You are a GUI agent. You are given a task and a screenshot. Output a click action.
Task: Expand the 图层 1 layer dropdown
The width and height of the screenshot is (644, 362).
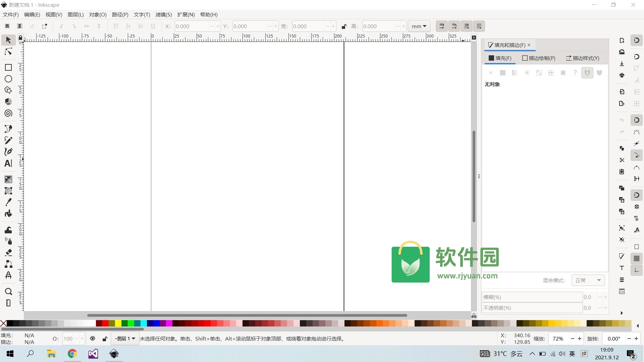point(125,339)
